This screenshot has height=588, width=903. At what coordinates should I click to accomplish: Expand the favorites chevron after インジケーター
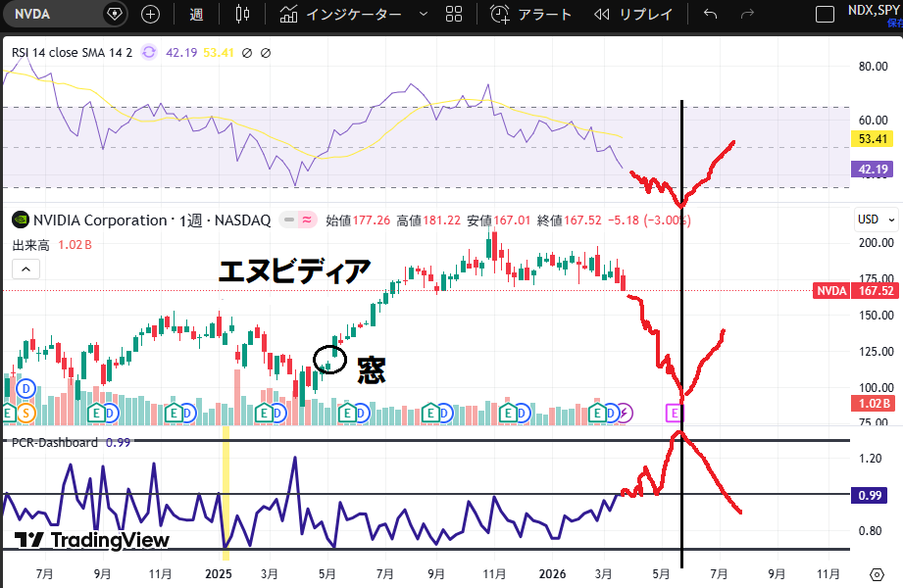coord(424,14)
